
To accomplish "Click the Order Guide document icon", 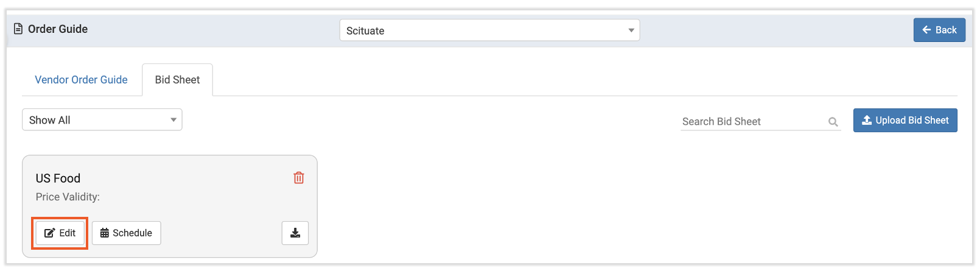I will (x=18, y=29).
